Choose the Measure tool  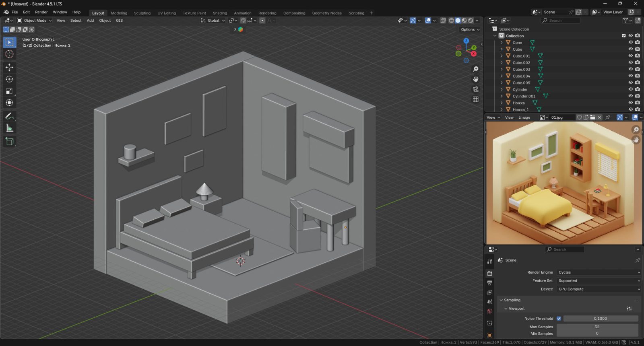(9, 128)
